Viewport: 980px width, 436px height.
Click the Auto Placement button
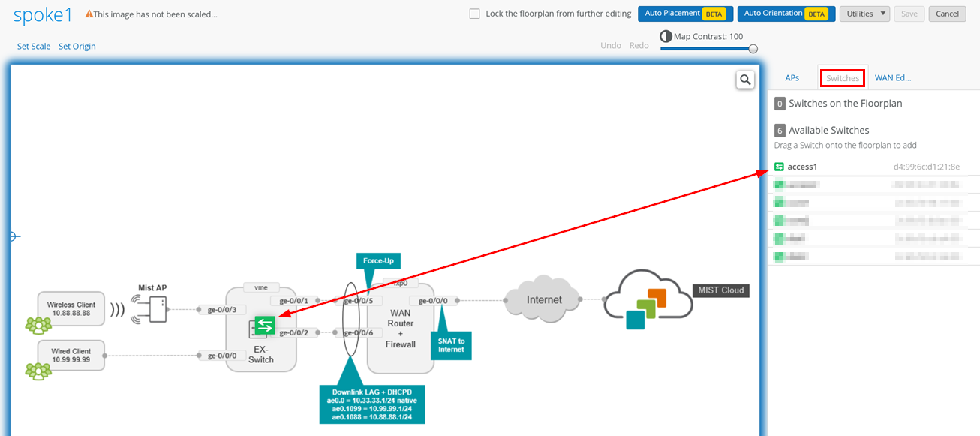(x=686, y=14)
